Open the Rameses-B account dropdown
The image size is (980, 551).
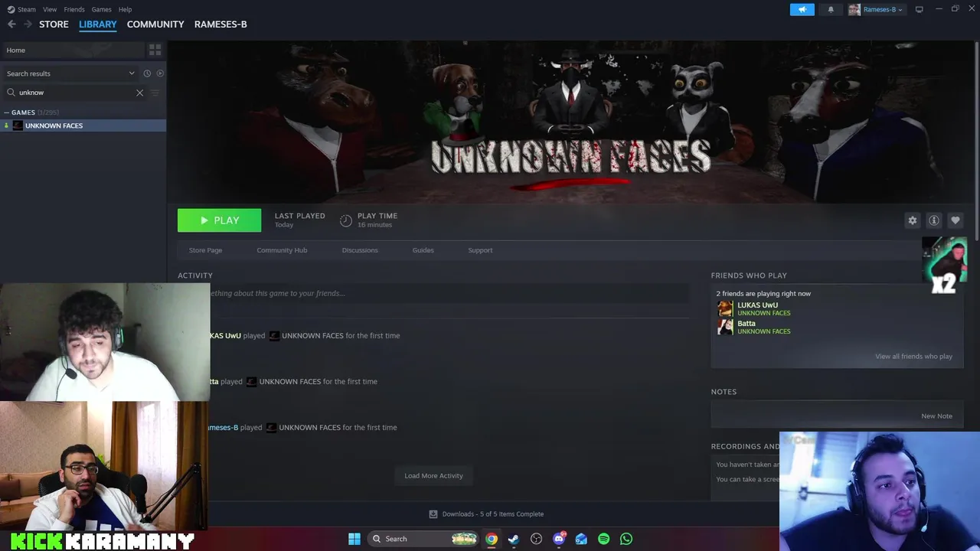pyautogui.click(x=876, y=9)
